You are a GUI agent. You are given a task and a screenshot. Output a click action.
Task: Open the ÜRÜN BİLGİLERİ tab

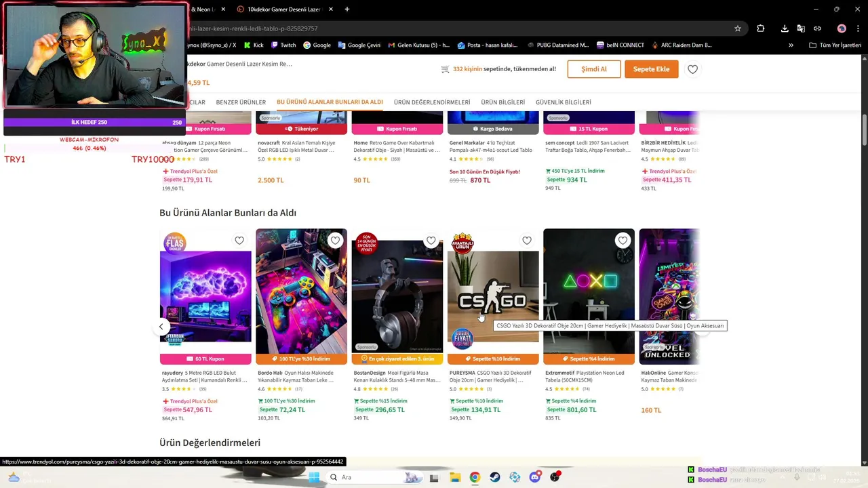[x=503, y=102]
